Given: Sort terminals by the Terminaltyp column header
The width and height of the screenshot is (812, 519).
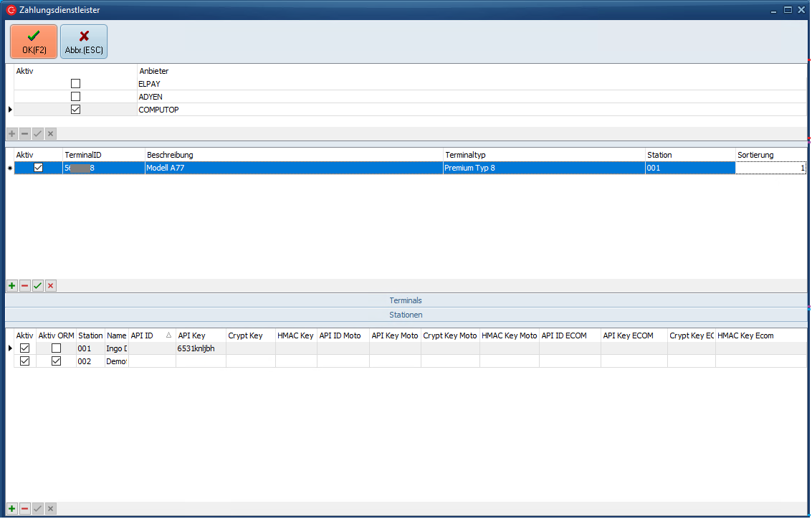Looking at the screenshot, I should click(543, 155).
